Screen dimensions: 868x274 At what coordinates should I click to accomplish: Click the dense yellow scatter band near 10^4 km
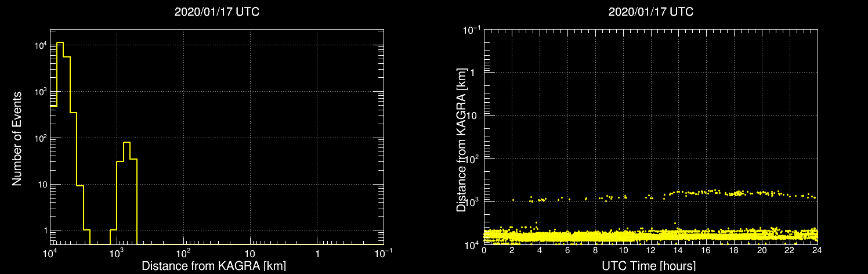(x=650, y=236)
